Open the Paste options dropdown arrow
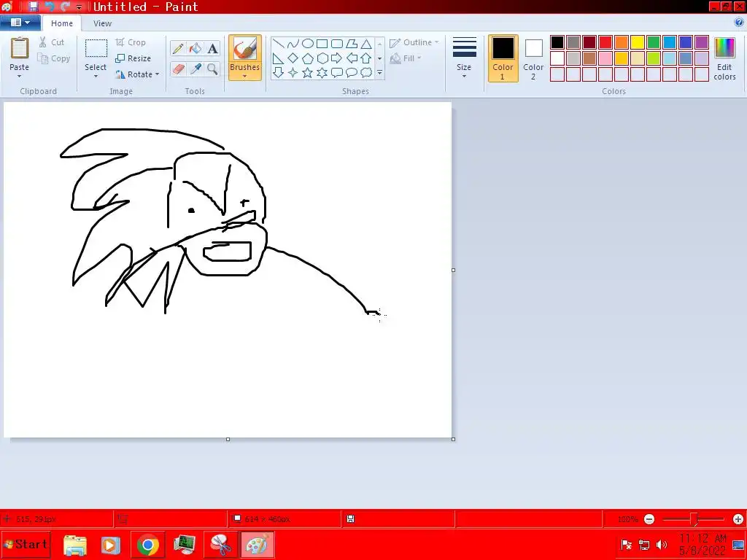This screenshot has width=747, height=560. [20, 76]
